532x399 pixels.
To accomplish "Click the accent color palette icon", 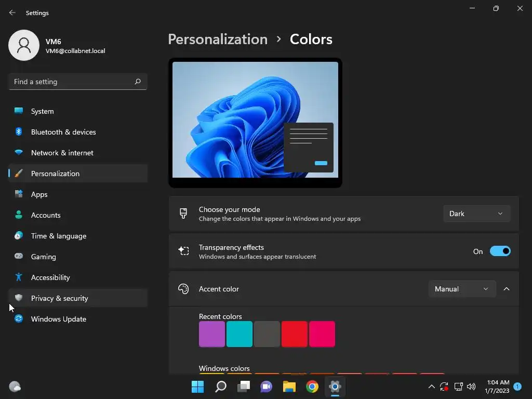I will pos(183,289).
